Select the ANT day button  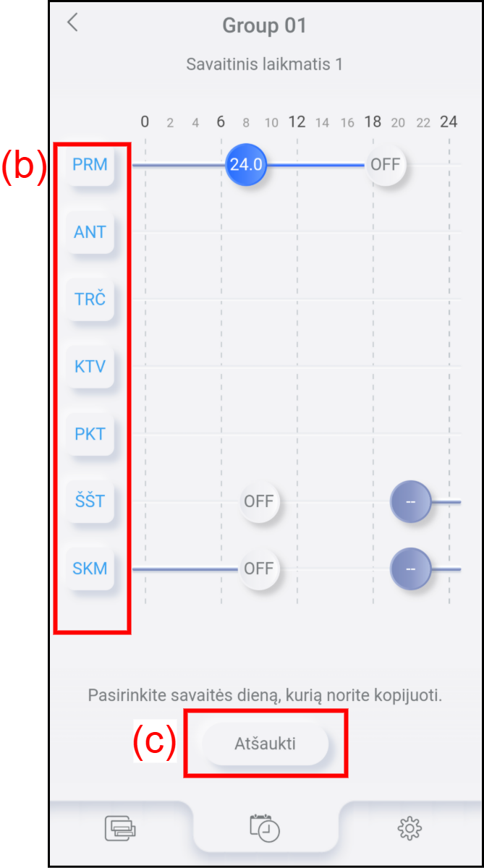(90, 232)
